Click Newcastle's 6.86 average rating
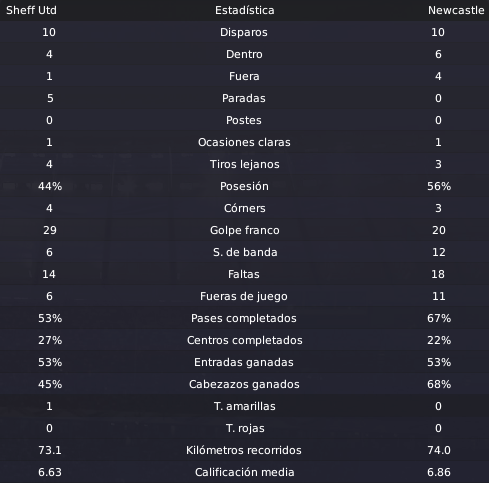Viewport: 489px width, 483px height. (x=439, y=472)
